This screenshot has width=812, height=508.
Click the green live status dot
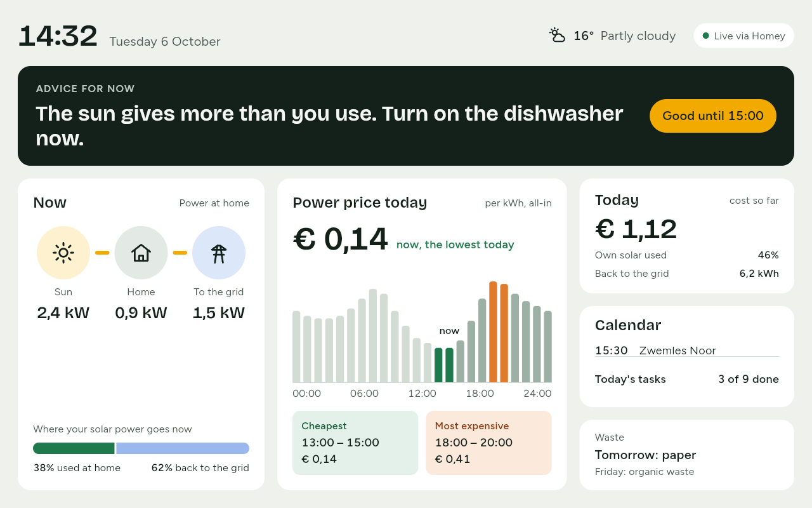(x=705, y=36)
